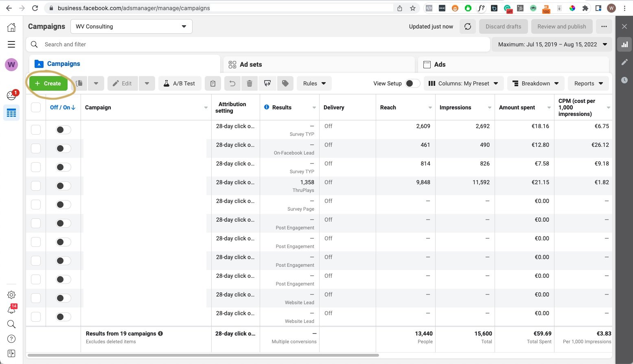Click the Search and filter field

click(x=261, y=44)
